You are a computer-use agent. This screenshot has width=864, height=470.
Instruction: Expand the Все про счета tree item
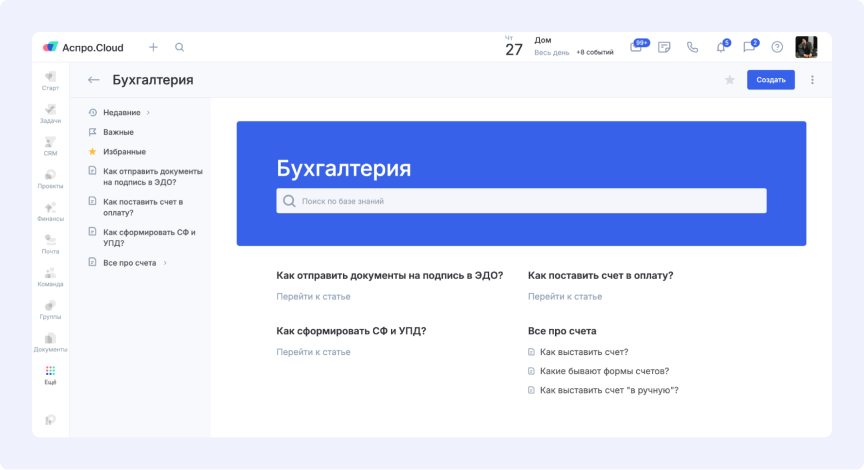pyautogui.click(x=165, y=263)
